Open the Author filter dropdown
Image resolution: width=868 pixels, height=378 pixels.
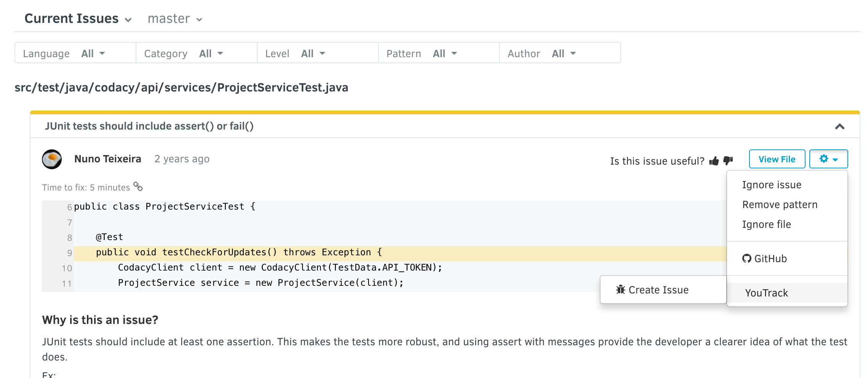563,53
